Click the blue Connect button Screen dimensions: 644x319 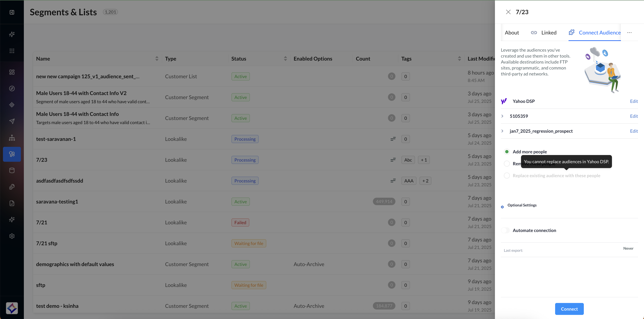tap(569, 309)
